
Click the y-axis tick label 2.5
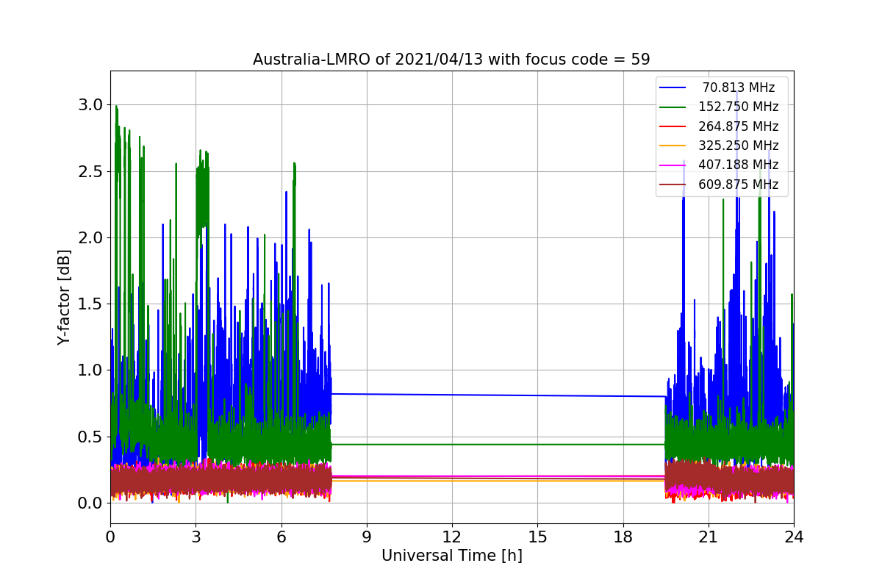point(90,172)
